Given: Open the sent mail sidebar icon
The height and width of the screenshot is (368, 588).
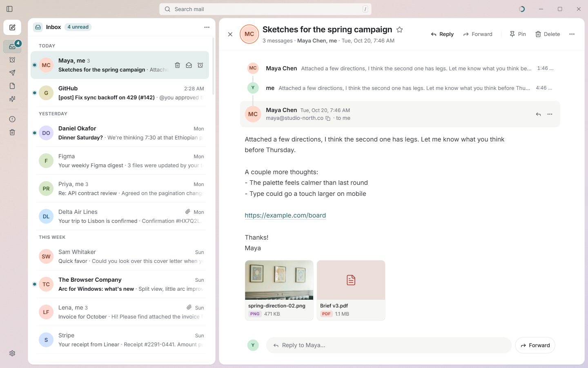Looking at the screenshot, I should [12, 73].
